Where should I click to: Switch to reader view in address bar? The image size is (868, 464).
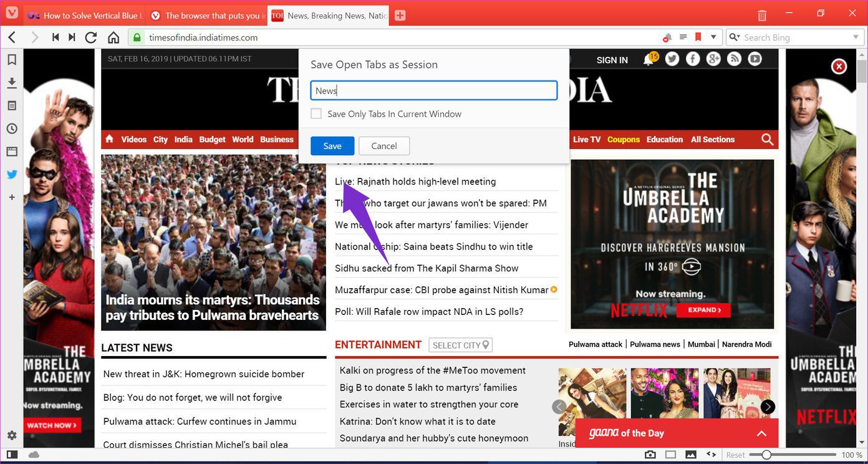(x=683, y=37)
